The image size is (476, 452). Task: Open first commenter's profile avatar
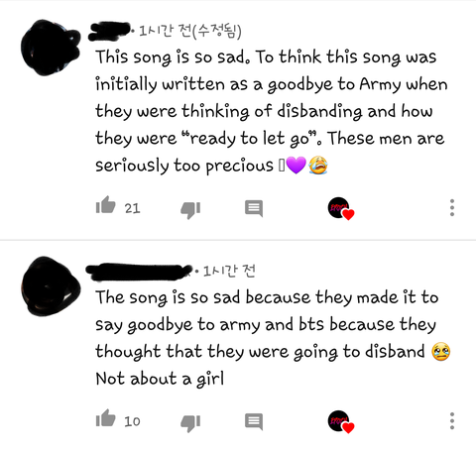pos(51,48)
